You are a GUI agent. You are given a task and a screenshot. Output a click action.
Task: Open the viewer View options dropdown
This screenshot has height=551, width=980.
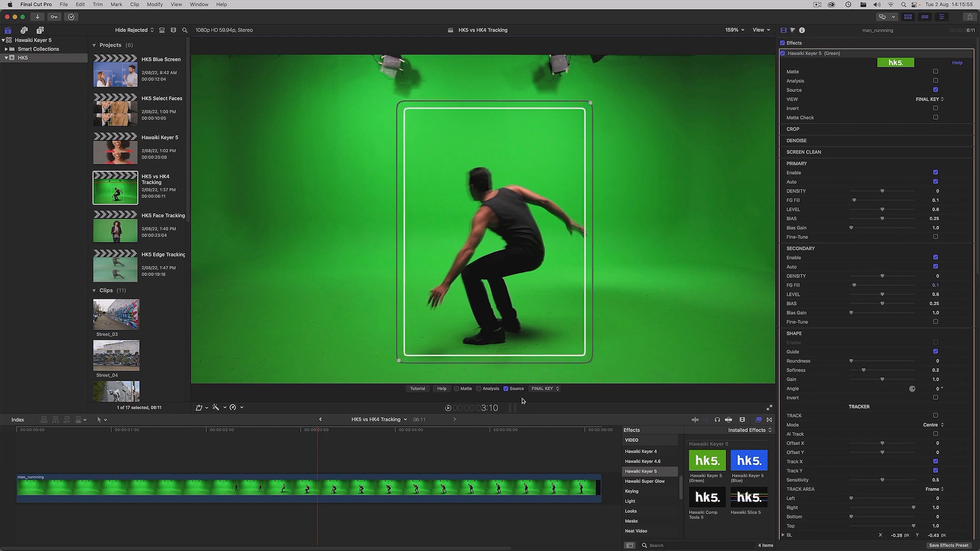pos(761,30)
